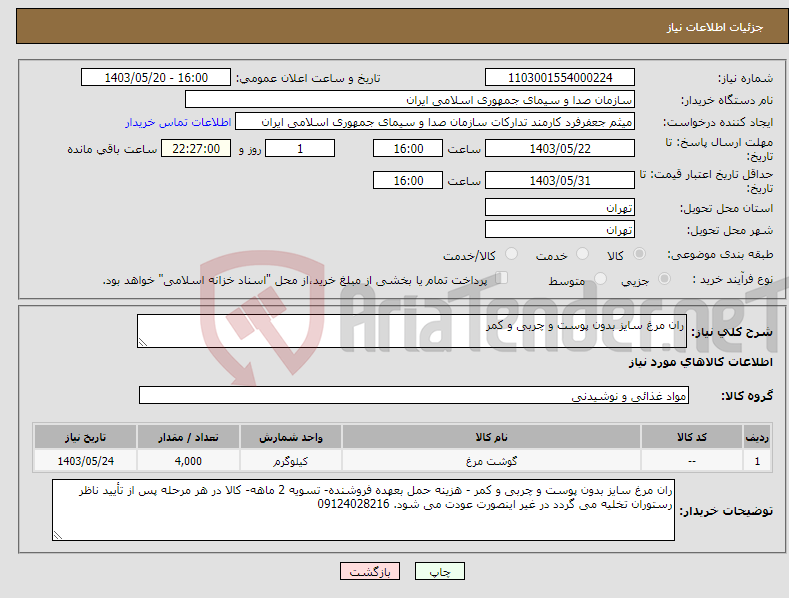789x598 pixels.
Task: Click the ساعت باقی مانده label
Action: (112, 149)
